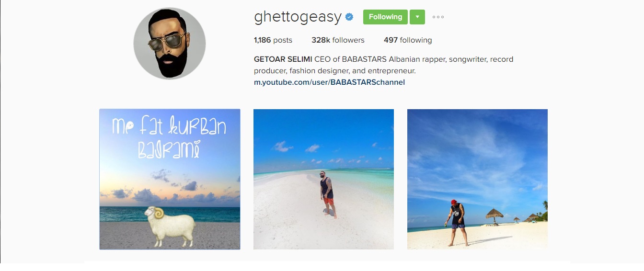
Task: Open the beach photo with straw umbrellas
Action: coord(477,179)
